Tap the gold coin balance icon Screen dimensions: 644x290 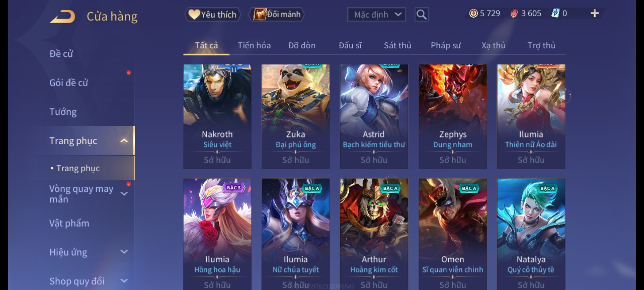pyautogui.click(x=473, y=13)
